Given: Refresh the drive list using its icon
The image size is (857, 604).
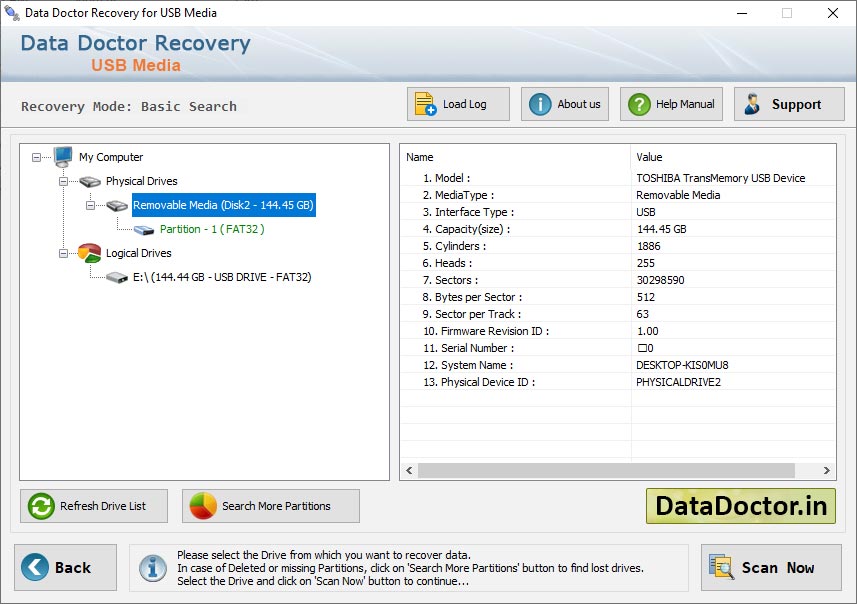Looking at the screenshot, I should coord(39,506).
